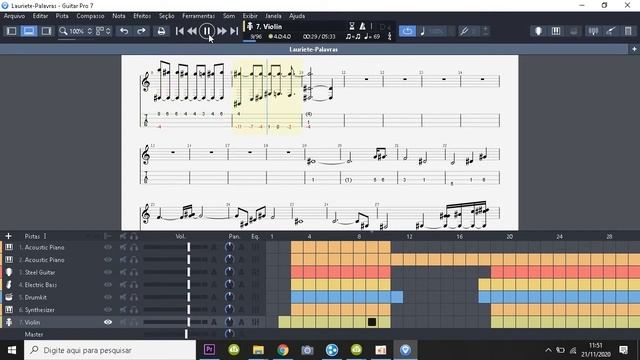Add a new document tab with plus
640x360 pixels.
(x=634, y=49)
